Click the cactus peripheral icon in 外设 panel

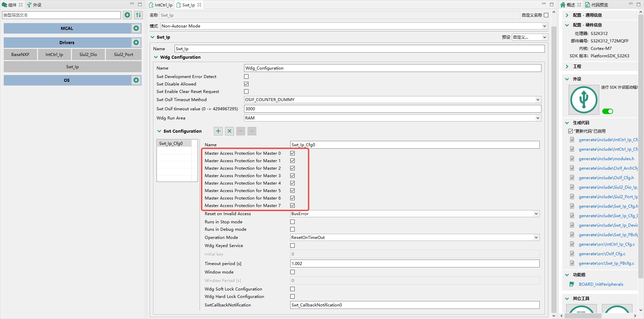pyautogui.click(x=583, y=99)
